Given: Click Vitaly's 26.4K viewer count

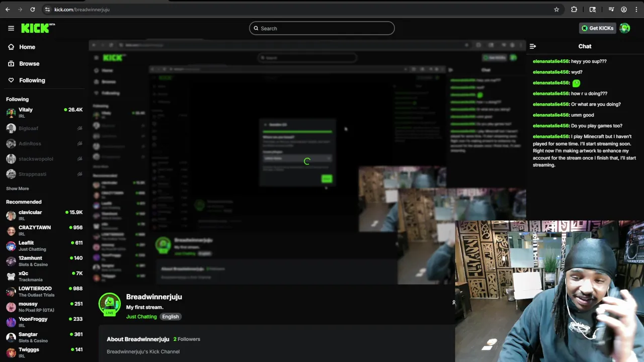Looking at the screenshot, I should (x=73, y=110).
